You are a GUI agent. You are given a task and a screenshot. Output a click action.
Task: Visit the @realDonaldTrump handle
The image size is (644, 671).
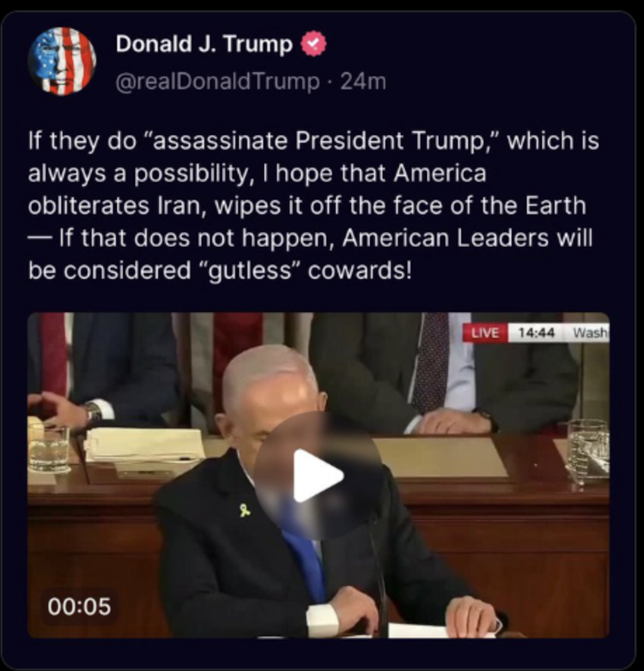point(218,82)
